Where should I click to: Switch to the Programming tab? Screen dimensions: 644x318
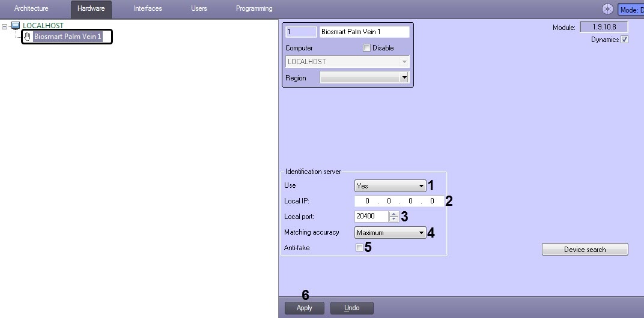click(x=254, y=8)
